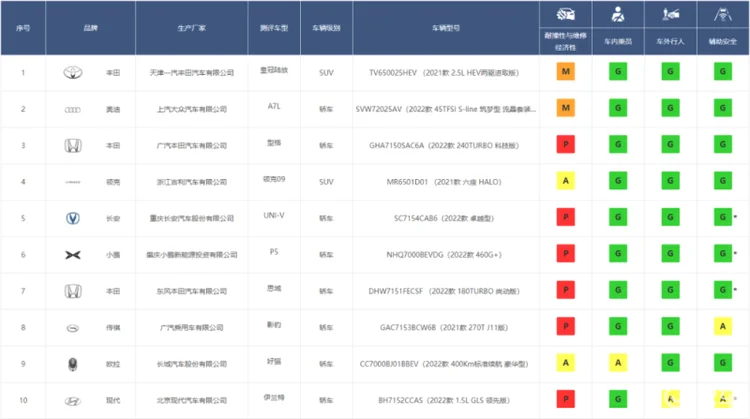Click the Honda logo in the 型格 row
This screenshot has width=750, height=419.
[x=73, y=145]
